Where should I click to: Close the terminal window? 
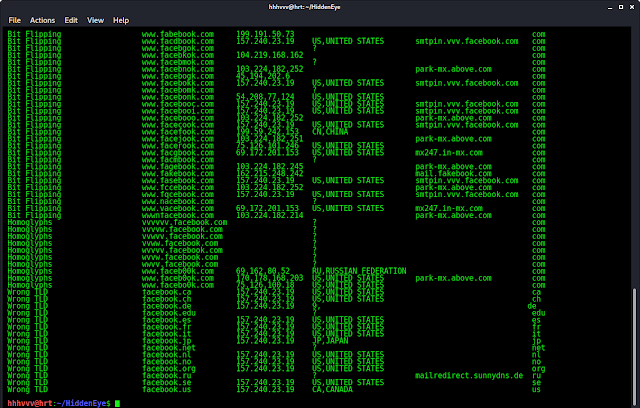point(632,7)
